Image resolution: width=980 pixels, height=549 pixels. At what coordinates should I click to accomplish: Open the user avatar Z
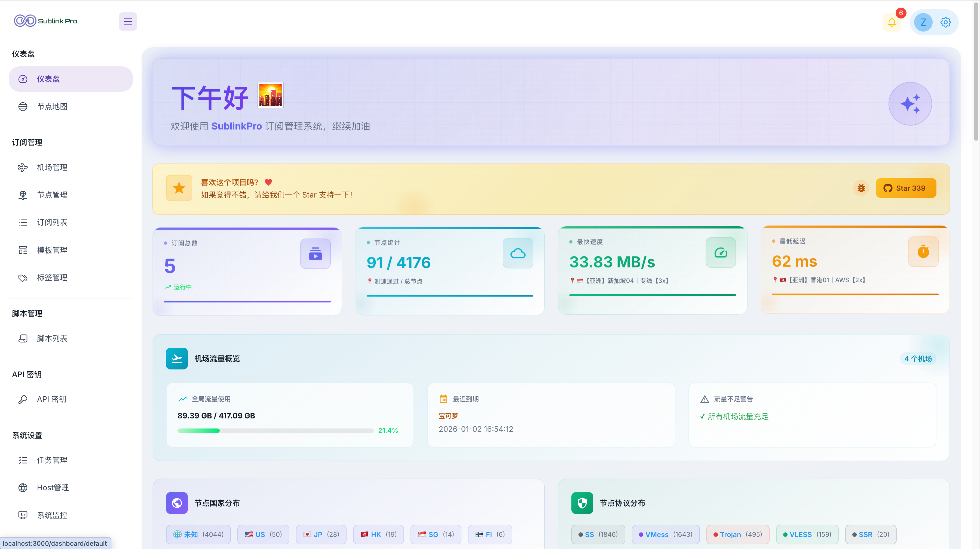pyautogui.click(x=923, y=22)
